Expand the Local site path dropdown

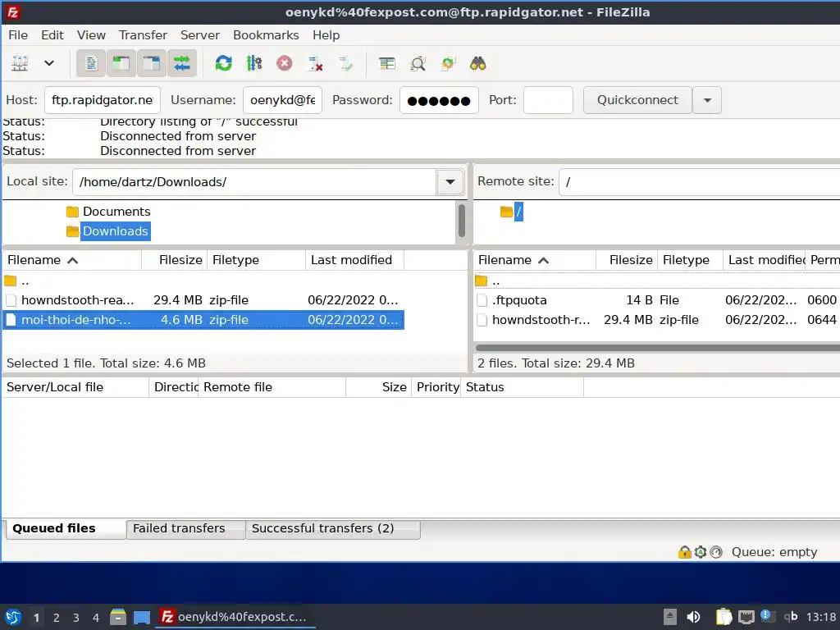pyautogui.click(x=450, y=182)
